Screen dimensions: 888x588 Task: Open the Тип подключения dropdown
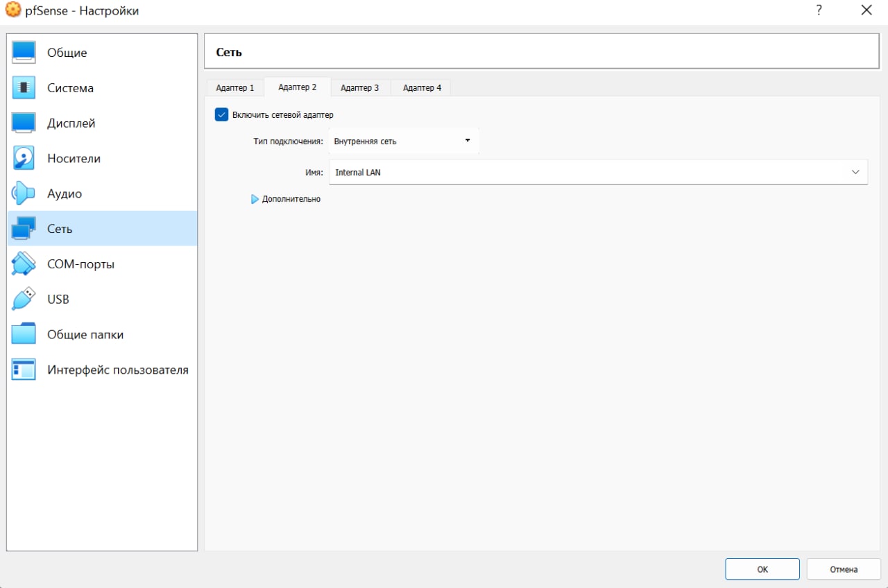(404, 141)
